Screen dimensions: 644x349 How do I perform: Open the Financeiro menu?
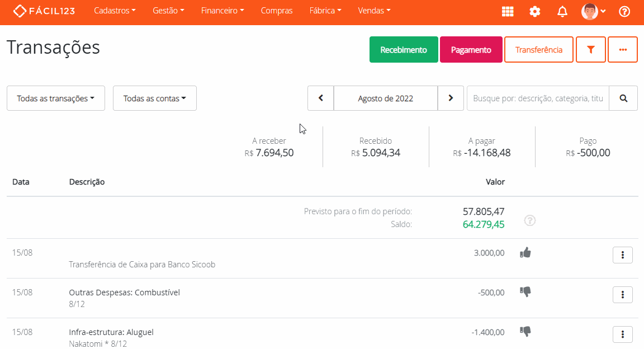[x=222, y=11]
